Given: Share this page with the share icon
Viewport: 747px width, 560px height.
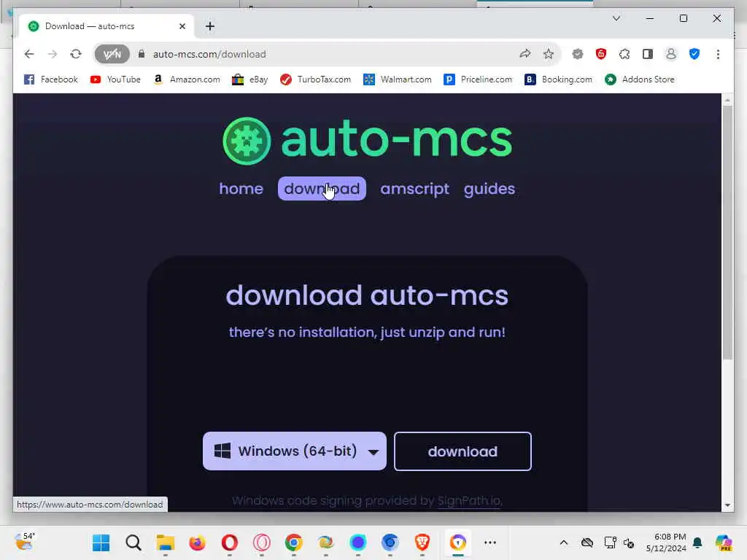Looking at the screenshot, I should pos(525,54).
